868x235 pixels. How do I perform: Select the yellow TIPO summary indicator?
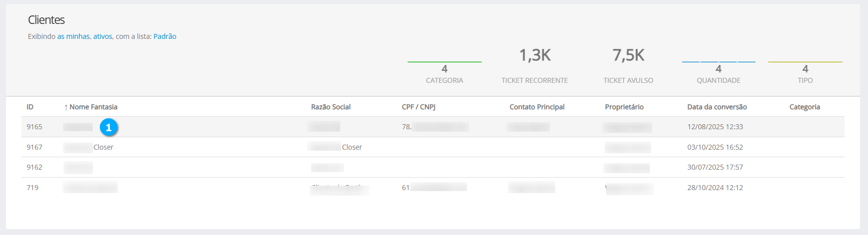click(x=805, y=69)
